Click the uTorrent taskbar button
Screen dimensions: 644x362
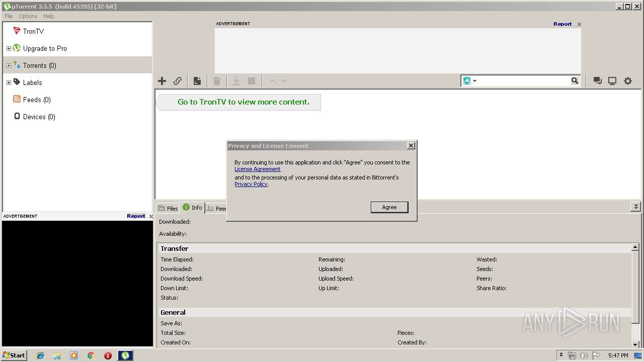[x=125, y=355]
